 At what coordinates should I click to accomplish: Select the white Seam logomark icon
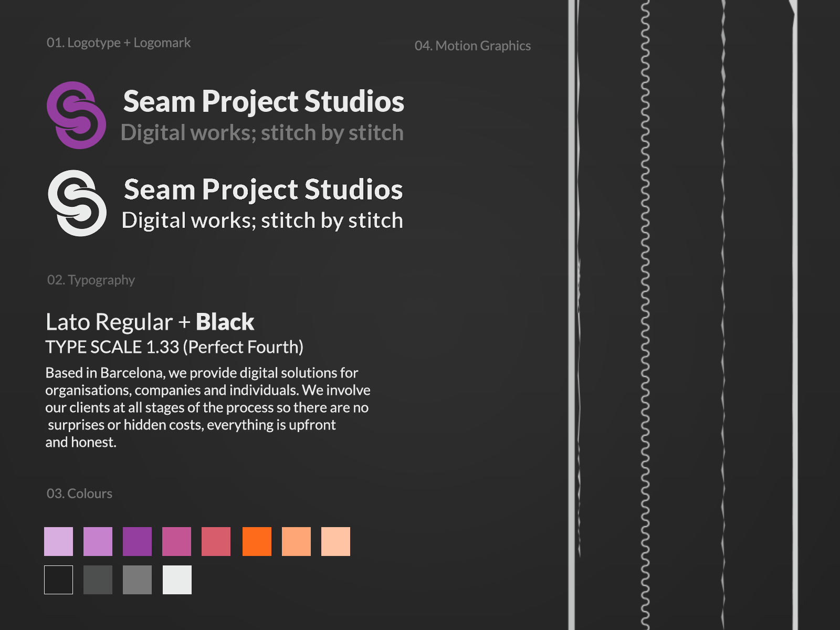point(78,202)
